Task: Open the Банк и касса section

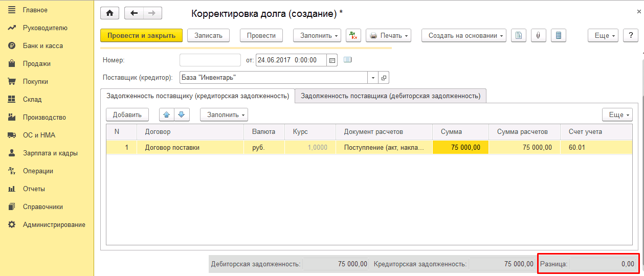Action: (42, 46)
